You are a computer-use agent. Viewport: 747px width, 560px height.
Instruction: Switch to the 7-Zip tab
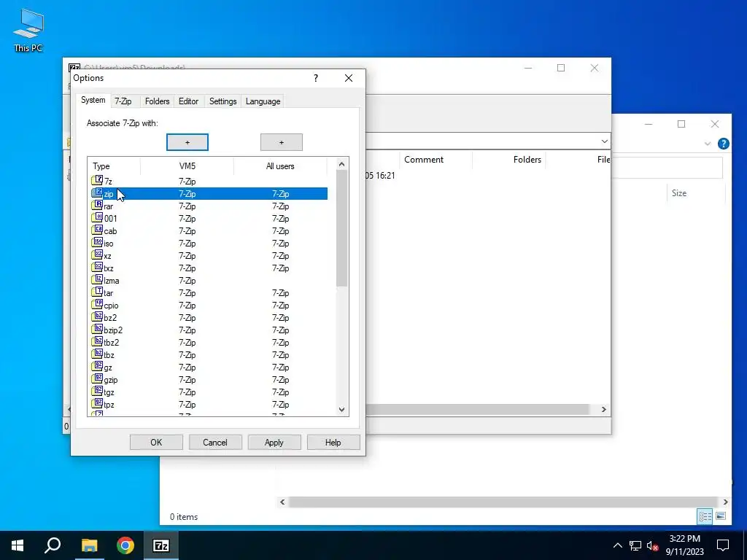pos(123,101)
